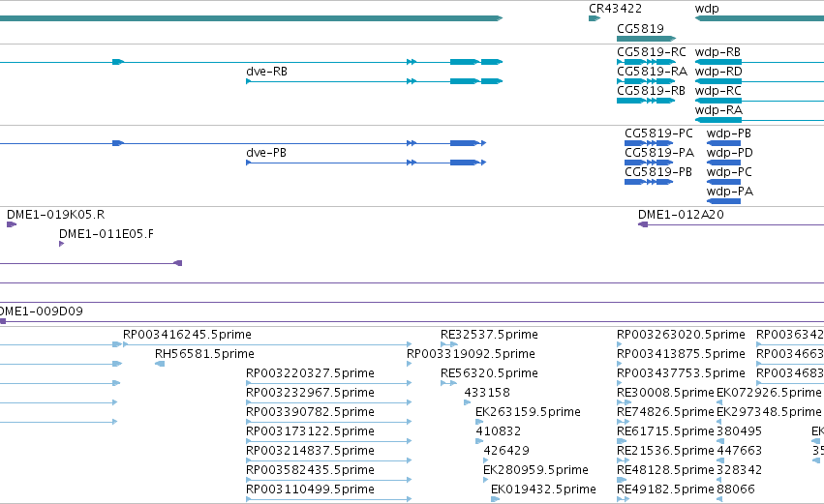
Task: View EST RE30008.5prime
Action: point(665,393)
